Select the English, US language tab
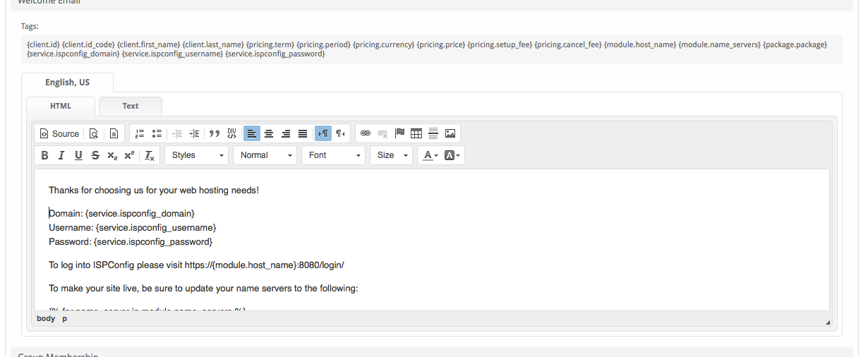Image resolution: width=868 pixels, height=357 pixels. coord(67,83)
